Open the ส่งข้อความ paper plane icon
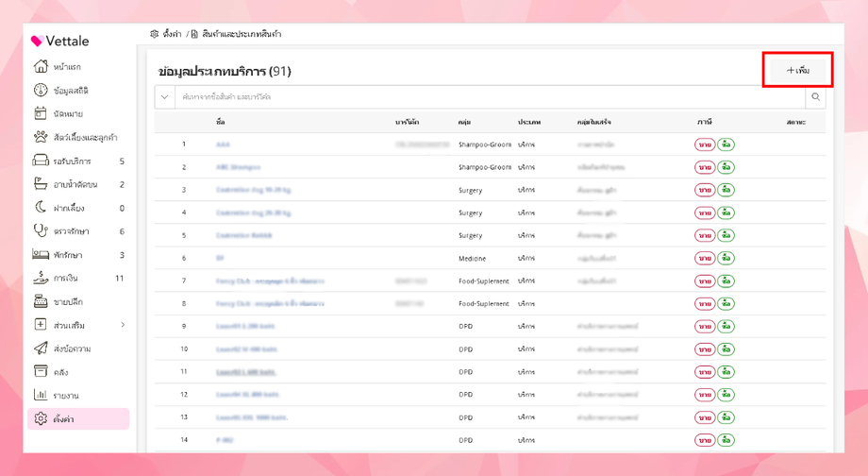The image size is (868, 476). 41,348
